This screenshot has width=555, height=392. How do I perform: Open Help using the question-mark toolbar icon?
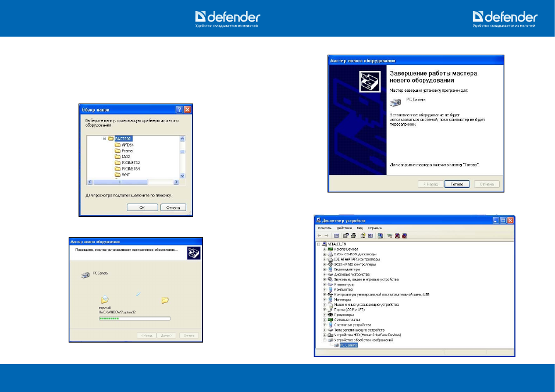(363, 236)
